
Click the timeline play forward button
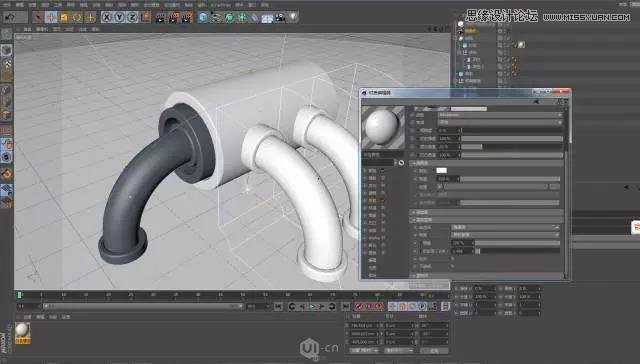coord(312,306)
